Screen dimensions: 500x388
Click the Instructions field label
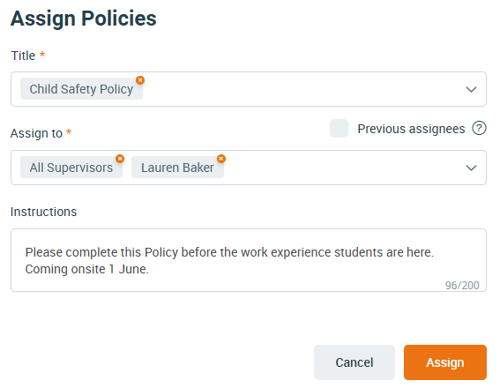click(x=44, y=212)
